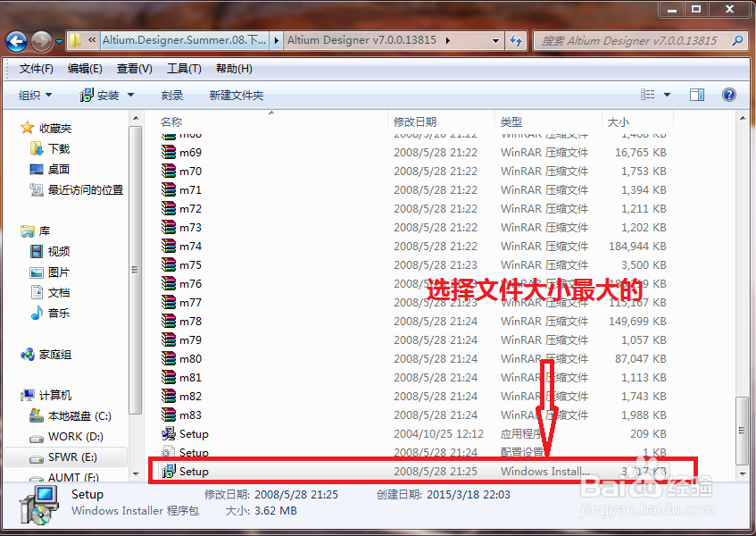The height and width of the screenshot is (536, 756).
Task: Click the change view icon
Action: [x=647, y=95]
